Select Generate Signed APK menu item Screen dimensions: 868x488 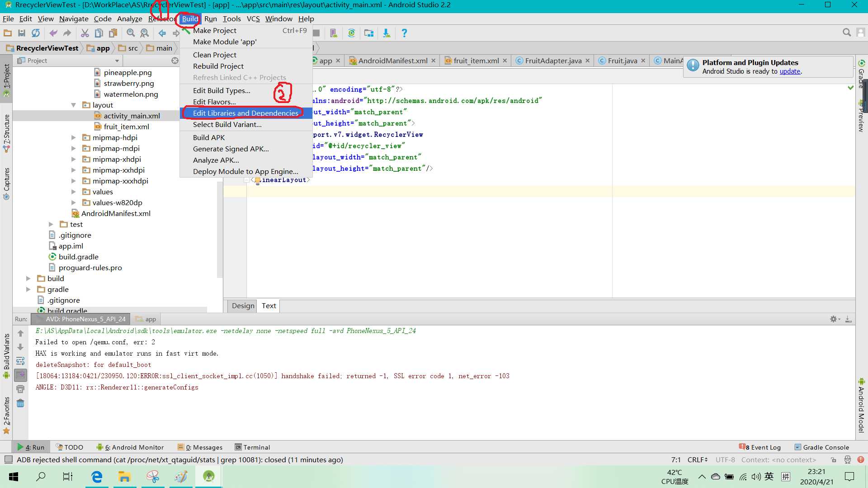click(x=246, y=149)
